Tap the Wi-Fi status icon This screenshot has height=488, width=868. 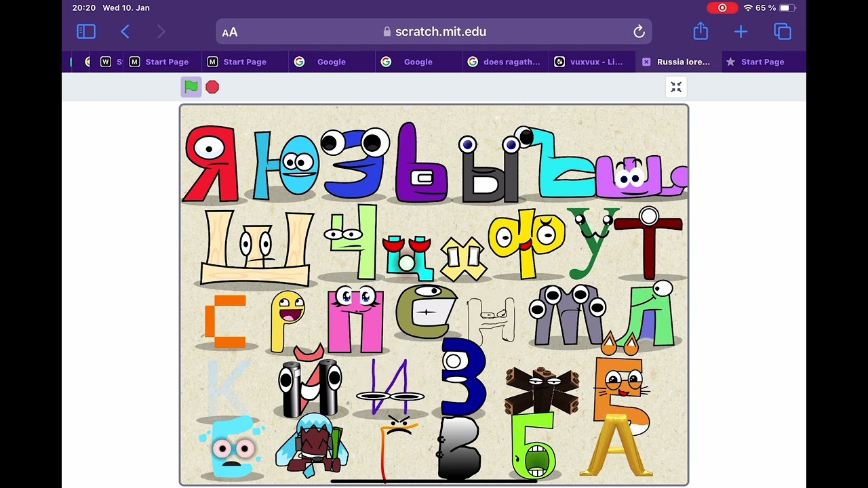pos(748,7)
